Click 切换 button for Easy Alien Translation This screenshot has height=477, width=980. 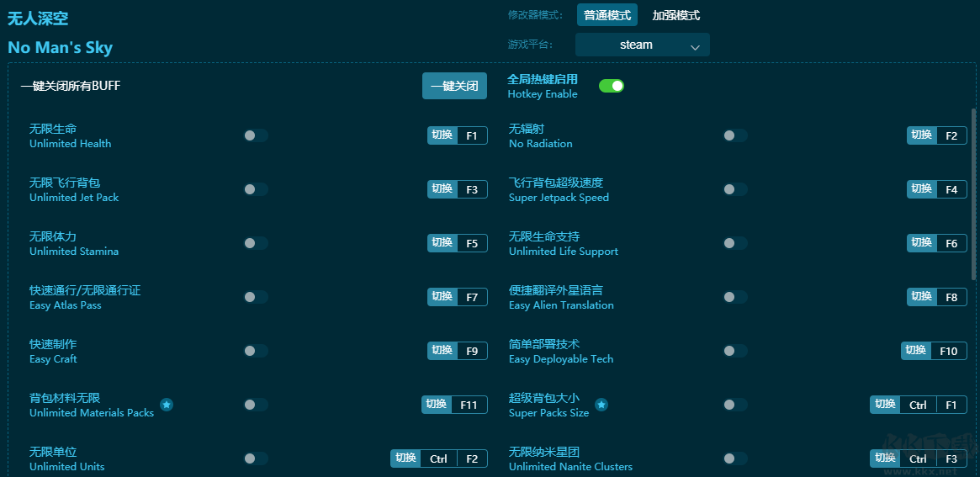(922, 297)
